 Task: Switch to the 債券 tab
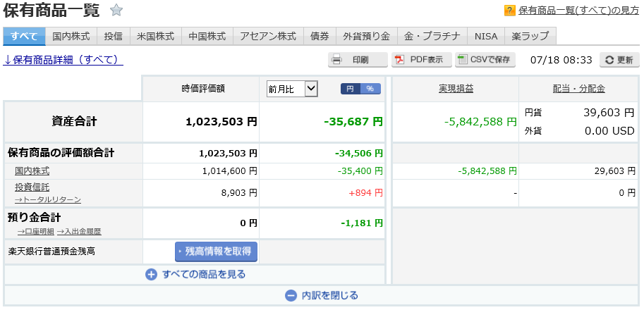pos(320,36)
